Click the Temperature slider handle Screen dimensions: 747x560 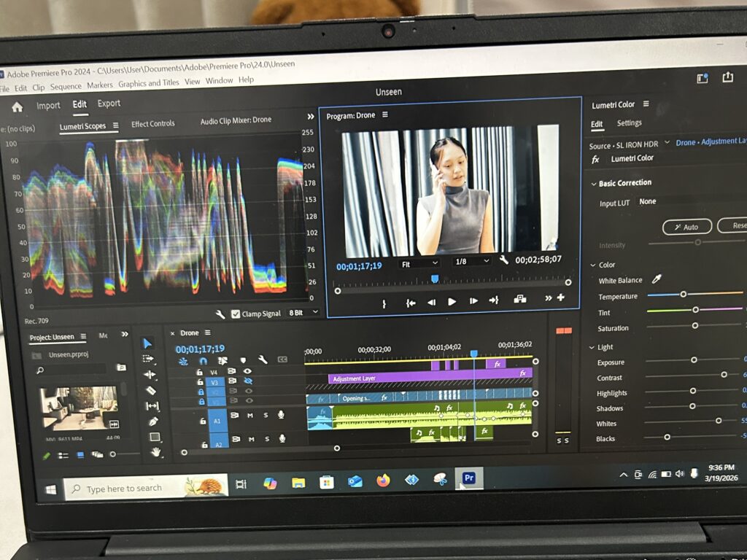684,294
